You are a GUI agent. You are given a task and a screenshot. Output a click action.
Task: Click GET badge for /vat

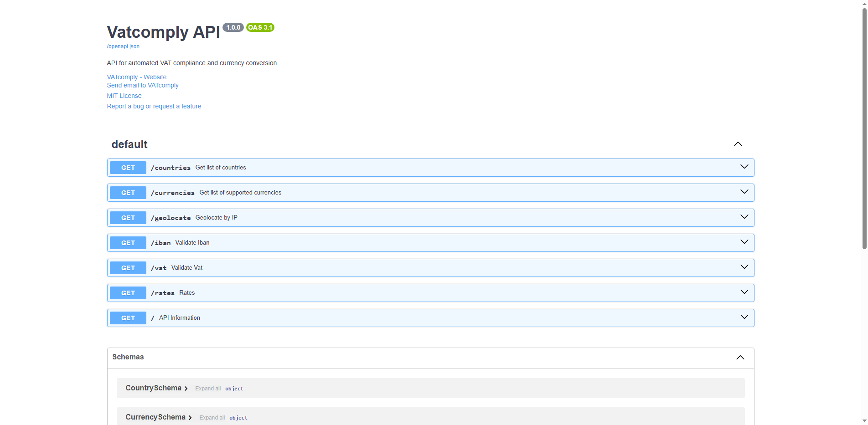tap(128, 268)
